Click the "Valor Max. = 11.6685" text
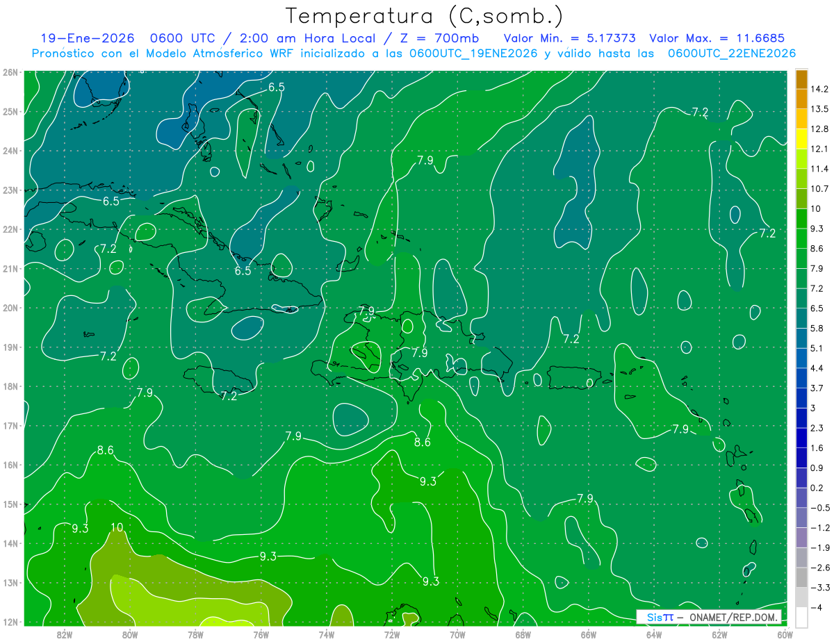This screenshot has width=834, height=644. click(717, 38)
